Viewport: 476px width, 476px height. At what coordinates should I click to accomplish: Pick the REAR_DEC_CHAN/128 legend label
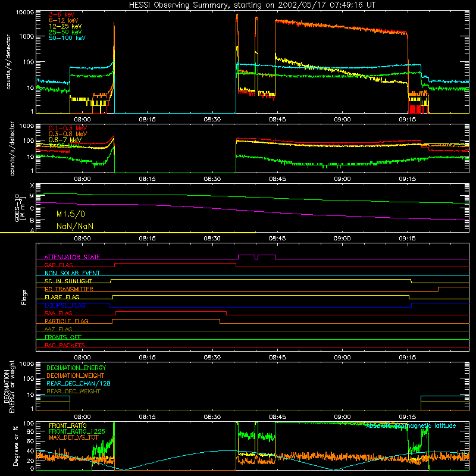(x=78, y=383)
